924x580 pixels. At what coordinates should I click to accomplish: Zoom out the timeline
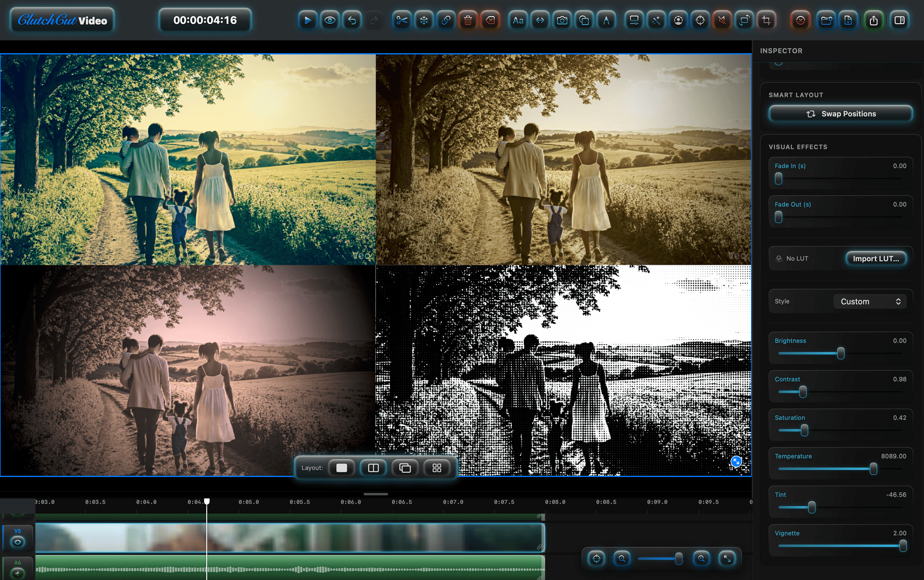(622, 559)
